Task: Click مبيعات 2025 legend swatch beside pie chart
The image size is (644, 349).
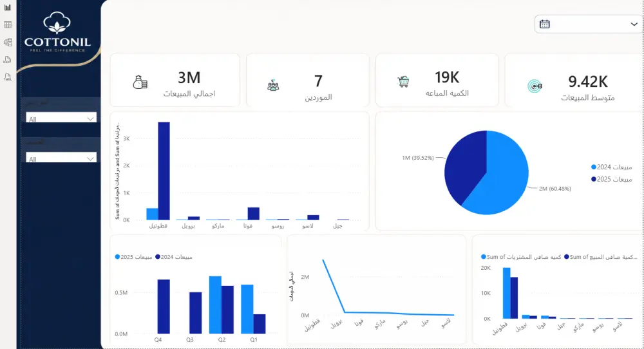Action: [x=594, y=179]
